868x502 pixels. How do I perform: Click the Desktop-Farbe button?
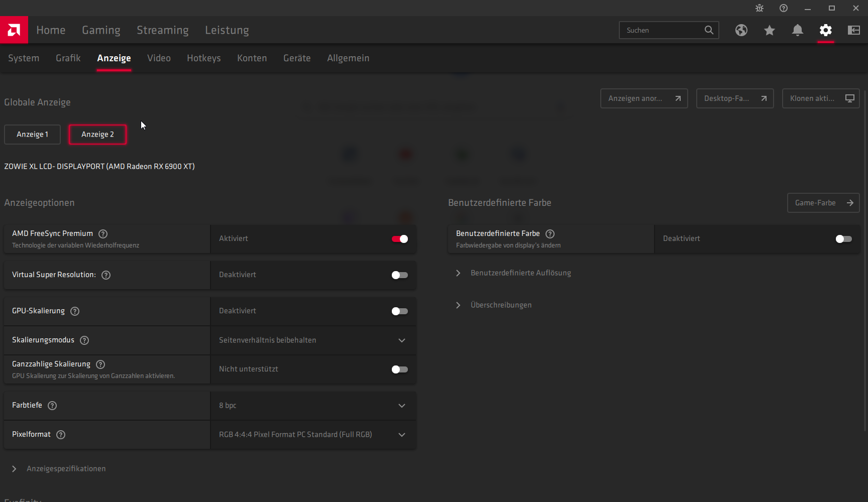point(735,98)
